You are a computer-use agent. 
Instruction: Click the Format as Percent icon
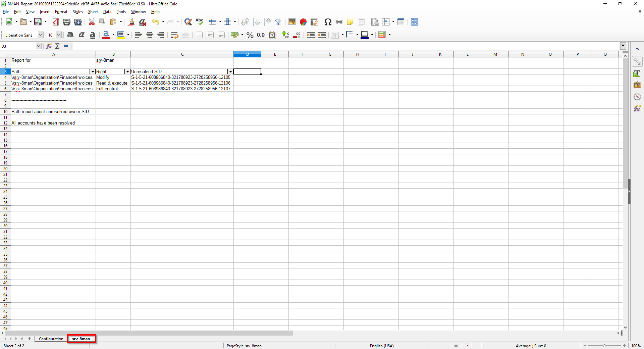coord(250,35)
